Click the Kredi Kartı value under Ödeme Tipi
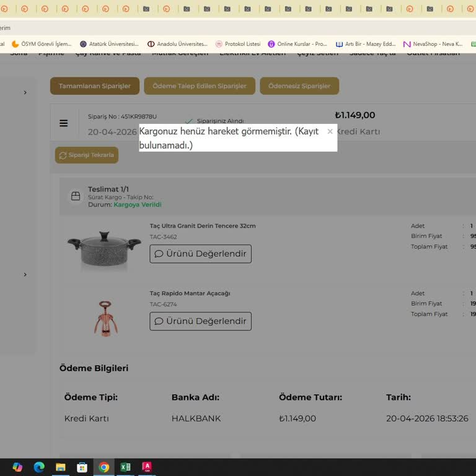The image size is (476, 476). click(x=87, y=418)
